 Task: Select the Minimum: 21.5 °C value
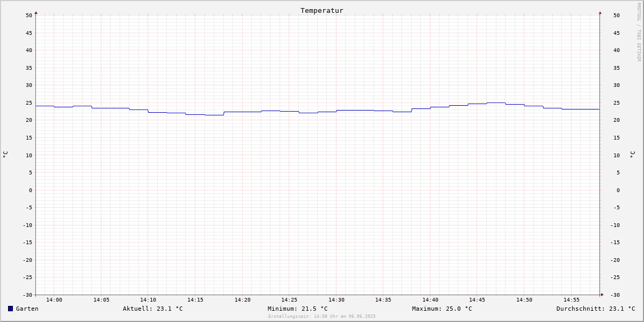tap(298, 309)
